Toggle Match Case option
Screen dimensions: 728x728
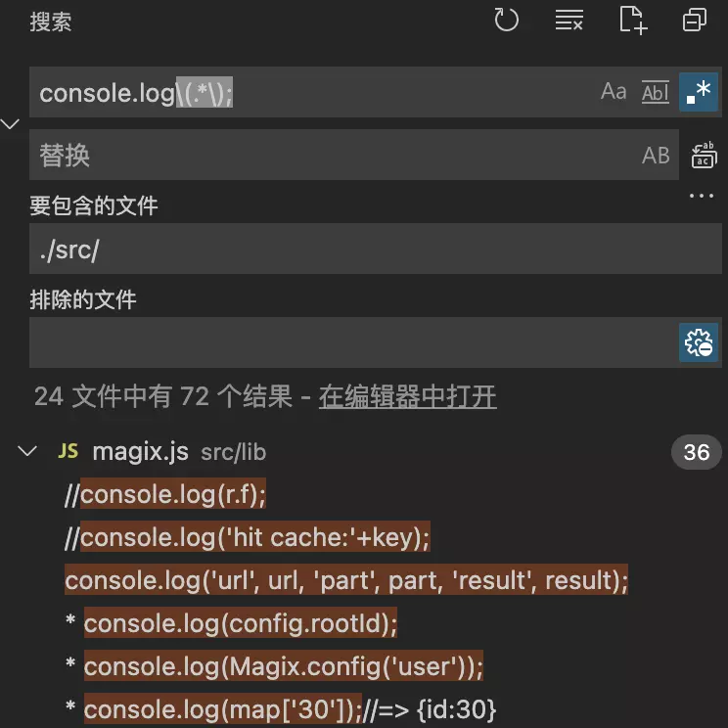click(614, 91)
